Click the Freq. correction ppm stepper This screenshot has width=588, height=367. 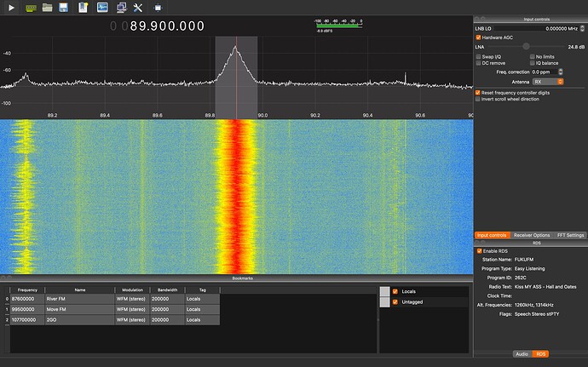coord(559,72)
